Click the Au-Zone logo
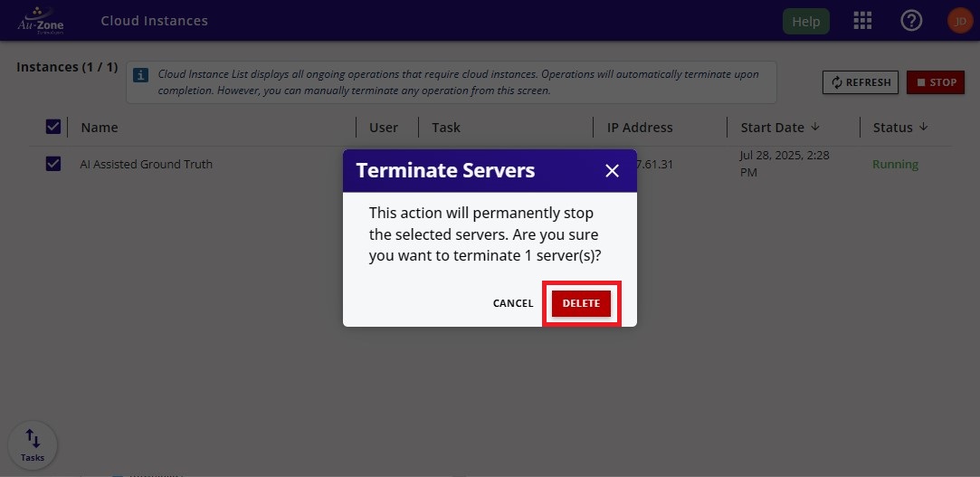This screenshot has width=980, height=477. coord(39,20)
